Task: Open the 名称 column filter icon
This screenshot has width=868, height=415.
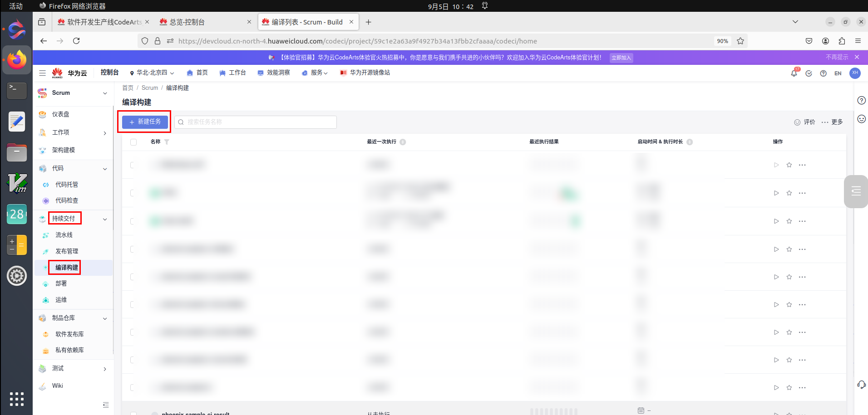Action: (x=167, y=142)
